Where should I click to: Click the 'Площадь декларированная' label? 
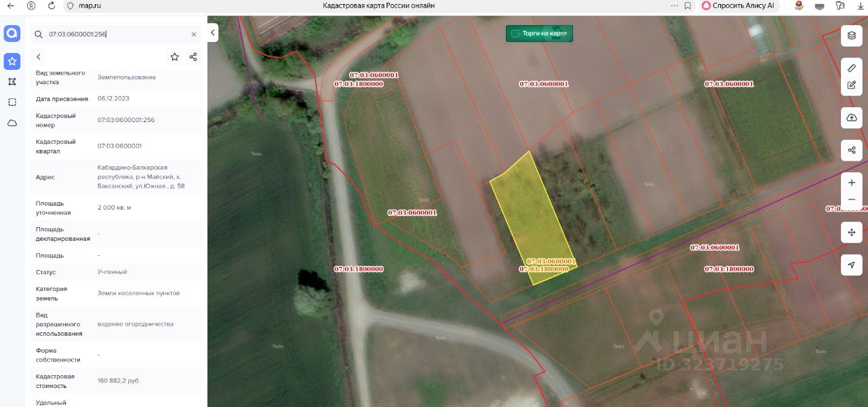pyautogui.click(x=63, y=234)
